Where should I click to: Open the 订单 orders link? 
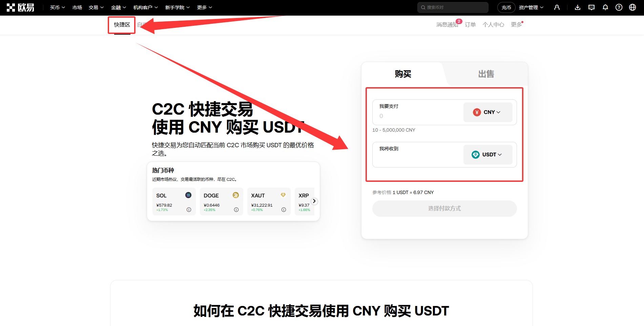tap(470, 25)
